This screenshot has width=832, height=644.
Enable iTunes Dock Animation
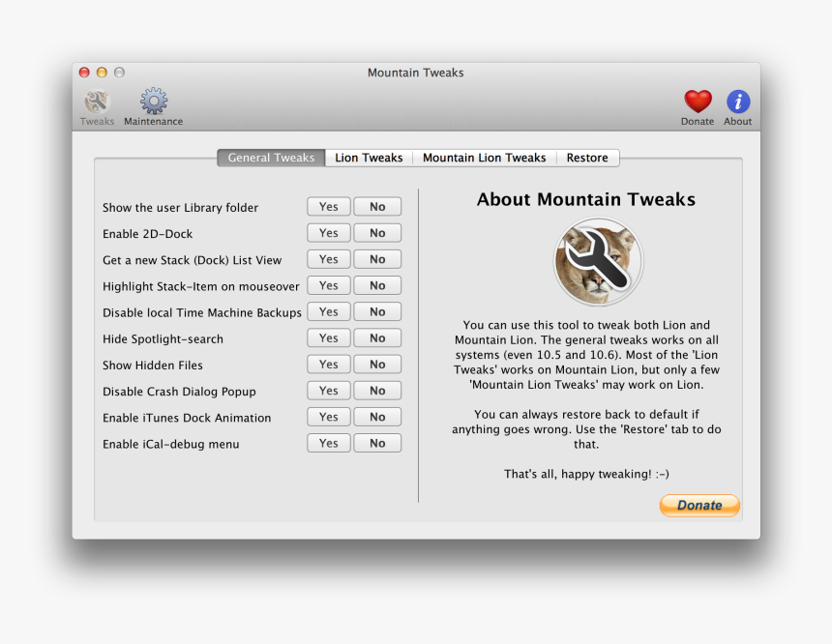[328, 416]
